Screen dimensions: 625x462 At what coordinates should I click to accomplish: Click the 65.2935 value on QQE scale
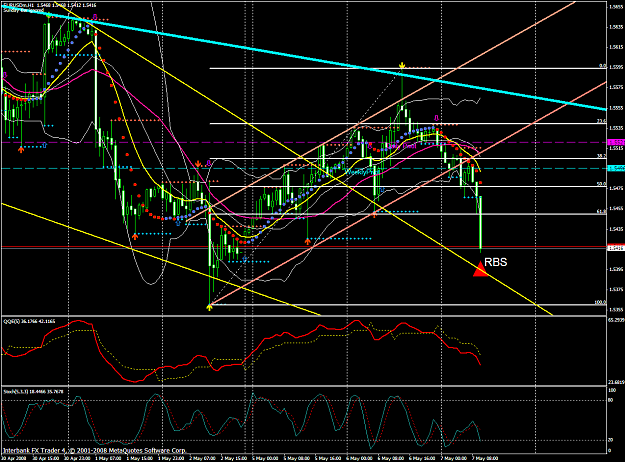617,320
